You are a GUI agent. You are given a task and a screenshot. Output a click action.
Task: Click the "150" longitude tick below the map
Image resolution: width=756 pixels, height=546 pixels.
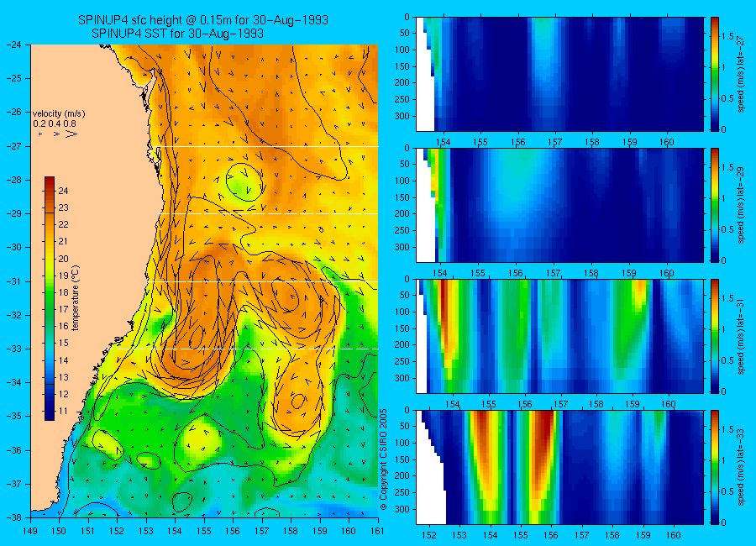[x=60, y=531]
